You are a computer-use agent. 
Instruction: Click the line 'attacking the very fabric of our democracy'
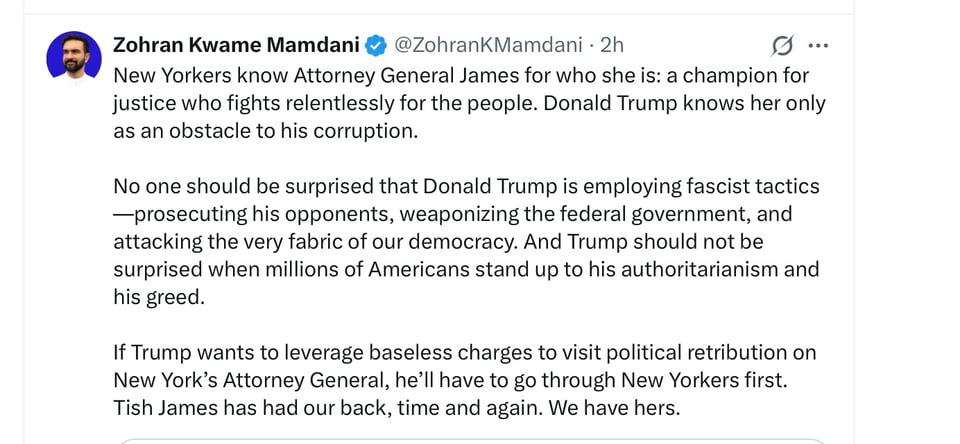(x=450, y=242)
